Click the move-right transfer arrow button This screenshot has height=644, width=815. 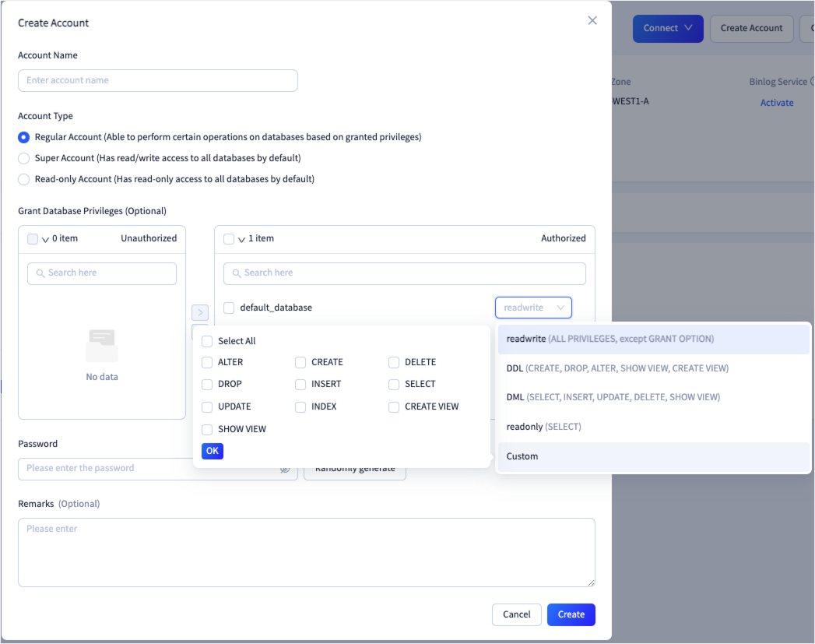pos(200,312)
